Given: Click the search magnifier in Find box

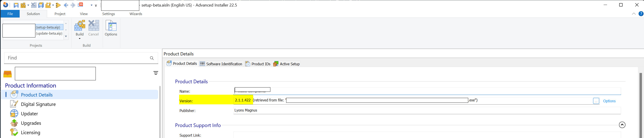Looking at the screenshot, I should coord(151,58).
